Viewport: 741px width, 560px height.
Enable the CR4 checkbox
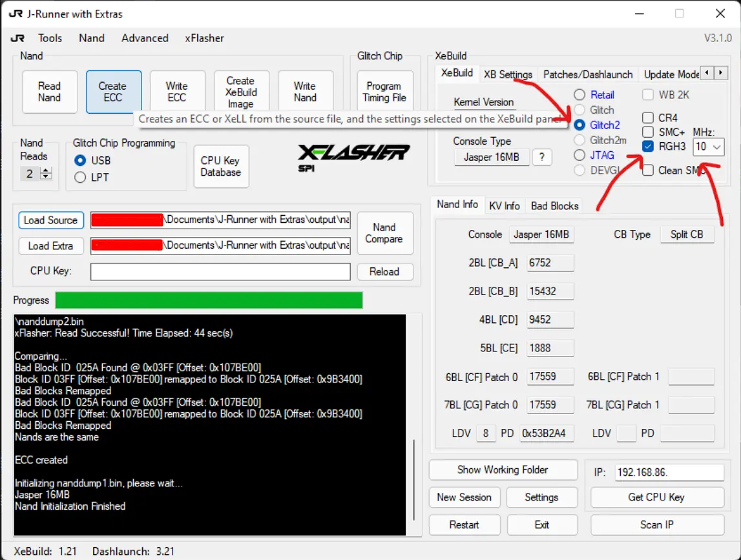(x=648, y=117)
